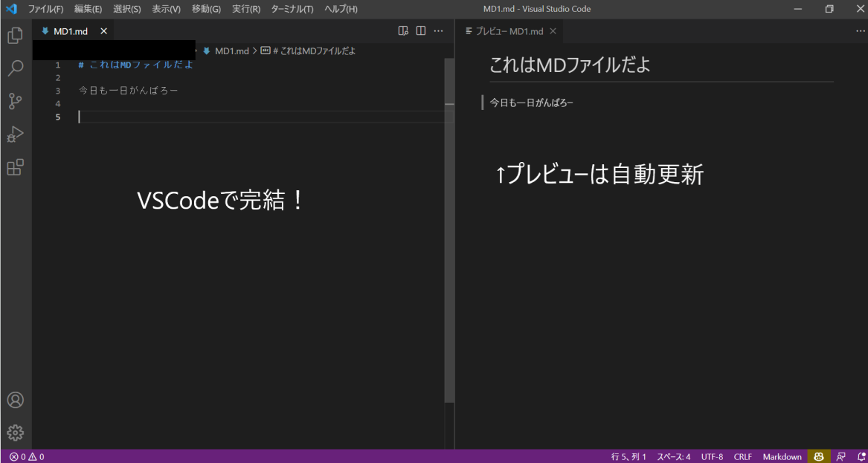Screen dimensions: 868x463
Task: Open the Search view in activity bar
Action: tap(16, 68)
